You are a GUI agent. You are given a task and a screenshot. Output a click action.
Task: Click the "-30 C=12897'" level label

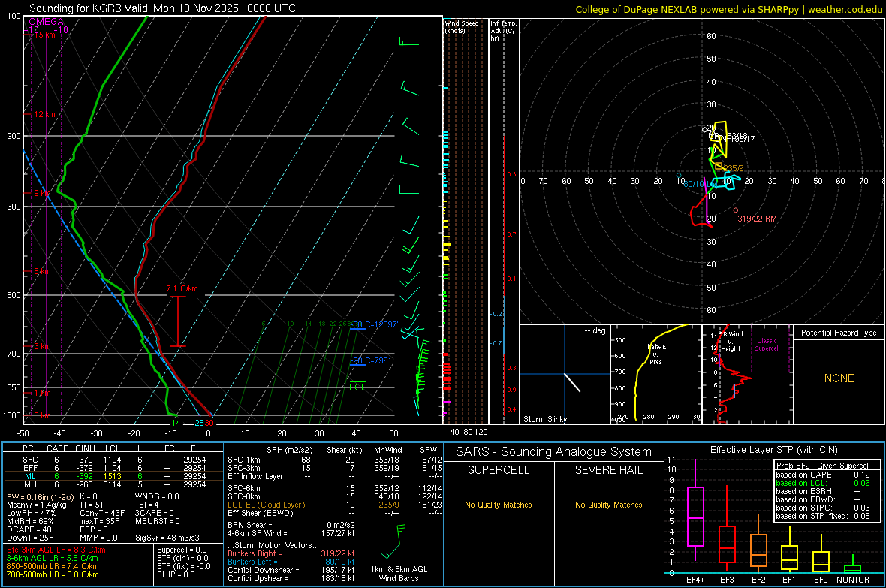pos(374,324)
